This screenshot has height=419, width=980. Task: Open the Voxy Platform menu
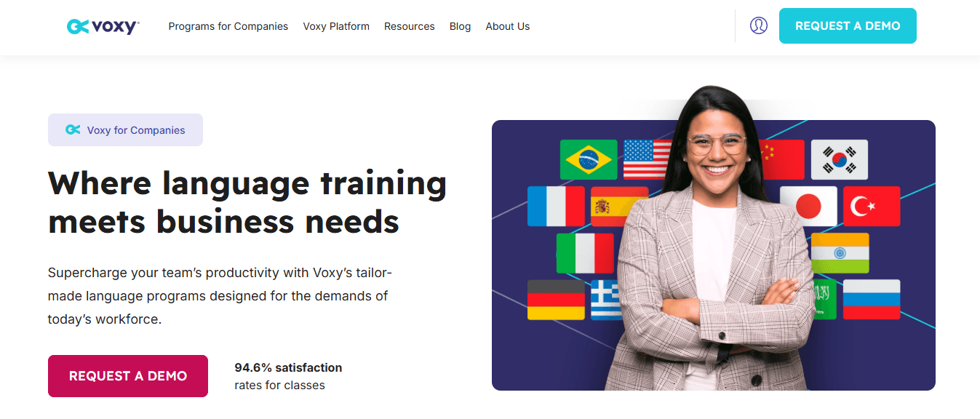pyautogui.click(x=336, y=26)
